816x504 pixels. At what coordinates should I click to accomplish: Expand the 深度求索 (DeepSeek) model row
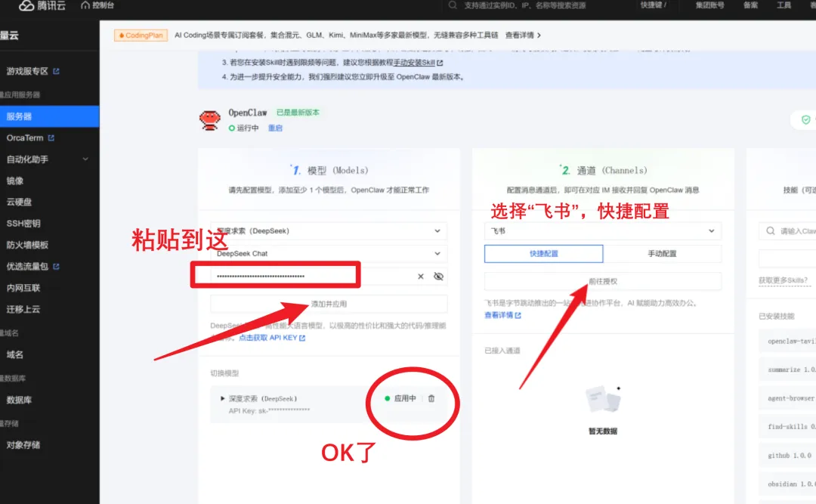[x=223, y=399]
